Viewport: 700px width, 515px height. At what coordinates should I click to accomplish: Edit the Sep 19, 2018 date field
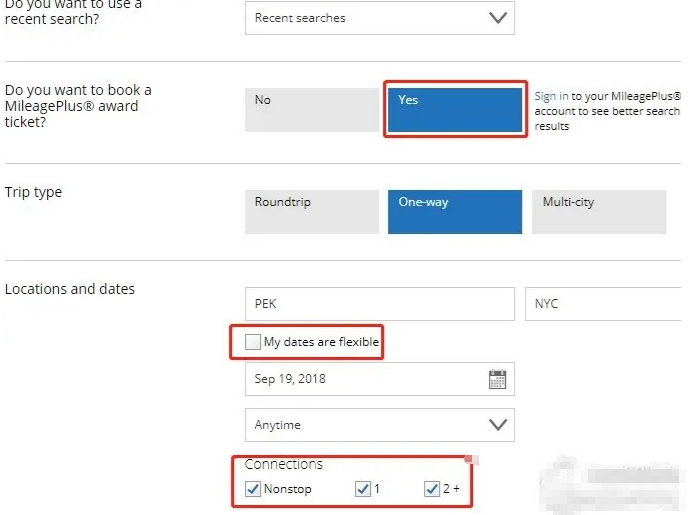tap(379, 379)
